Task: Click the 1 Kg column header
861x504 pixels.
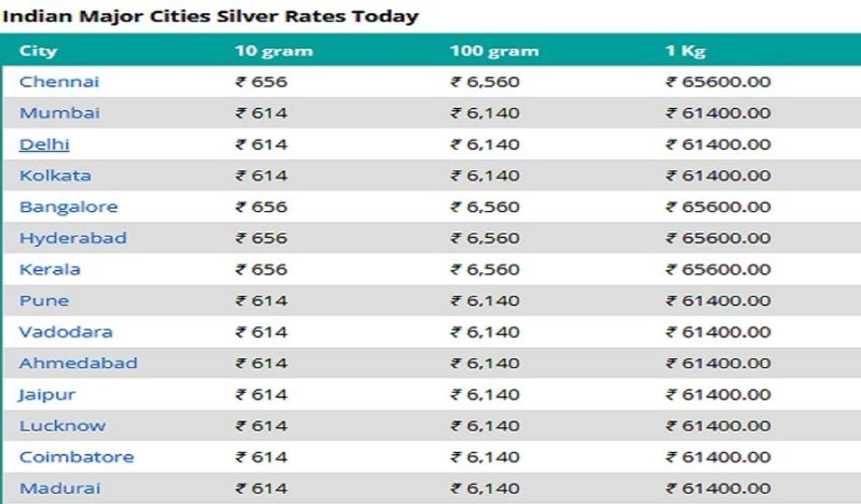Action: pos(685,51)
